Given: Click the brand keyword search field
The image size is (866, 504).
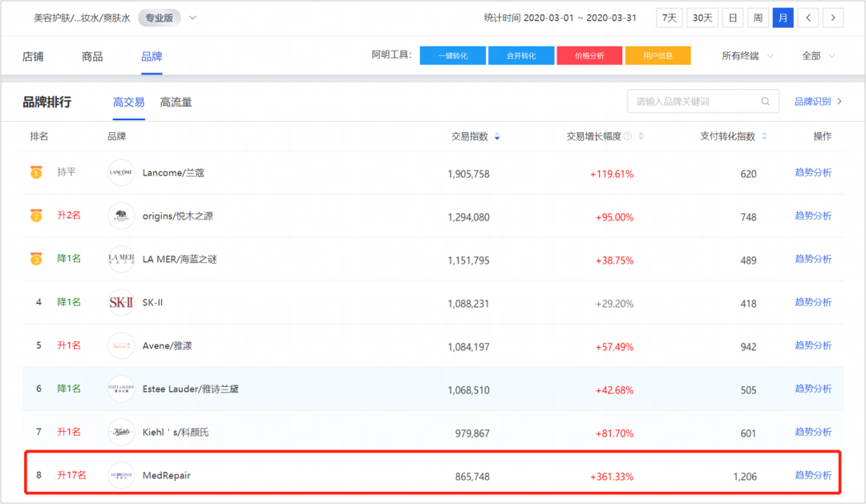Looking at the screenshot, I should 694,102.
